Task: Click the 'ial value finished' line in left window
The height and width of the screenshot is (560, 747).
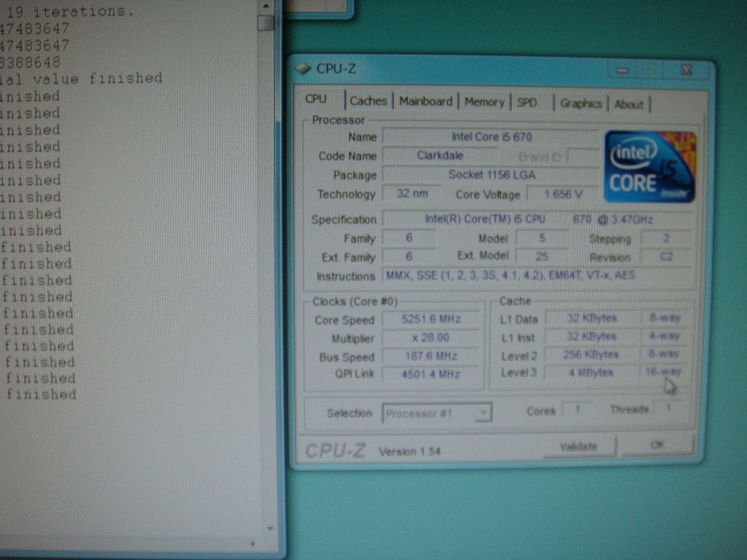Action: click(81, 78)
